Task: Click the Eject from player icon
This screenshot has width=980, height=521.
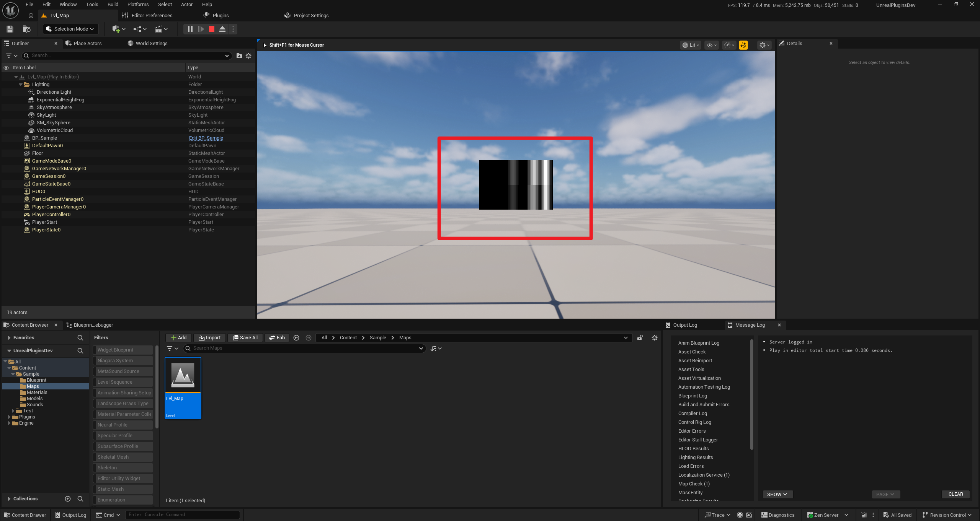Action: (x=222, y=29)
